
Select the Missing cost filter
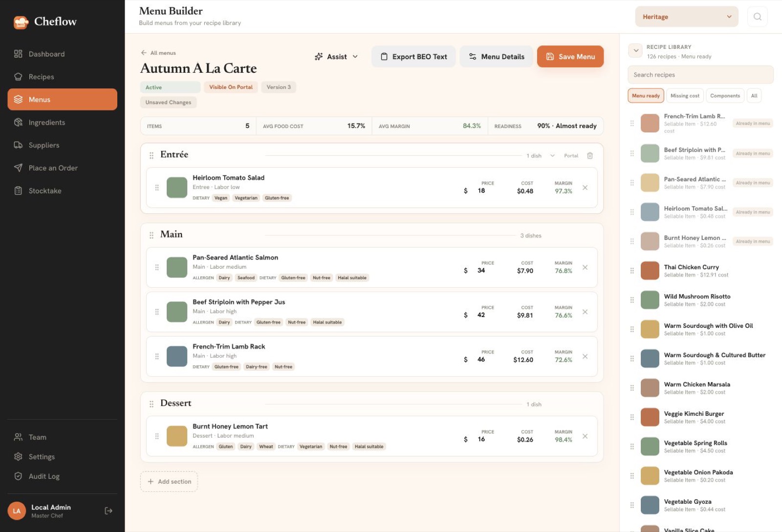(x=685, y=96)
